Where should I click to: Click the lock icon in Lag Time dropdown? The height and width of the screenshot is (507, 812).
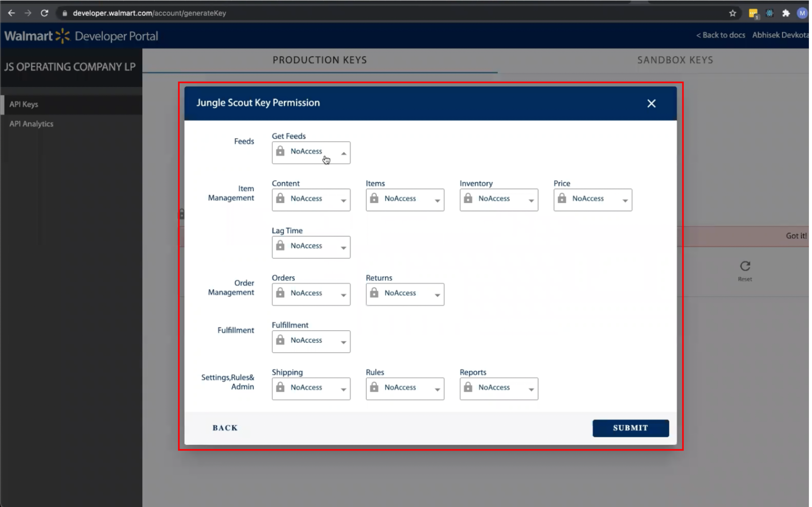pyautogui.click(x=280, y=246)
